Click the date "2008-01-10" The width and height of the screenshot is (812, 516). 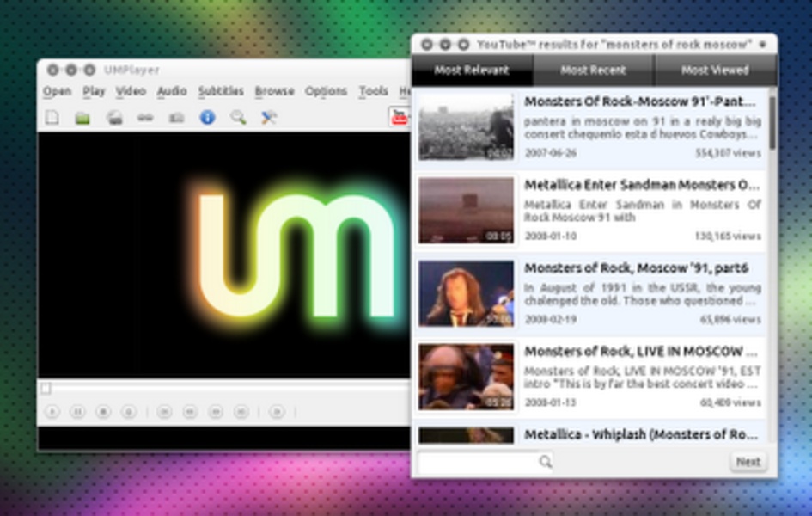coord(551,236)
